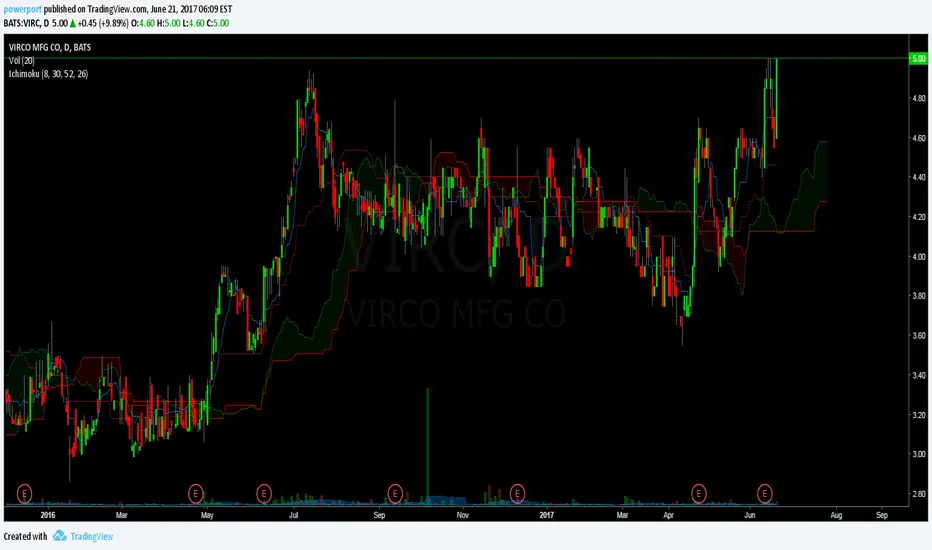Image resolution: width=932 pixels, height=550 pixels.
Task: Click the 4.80 price axis label
Action: click(x=918, y=98)
